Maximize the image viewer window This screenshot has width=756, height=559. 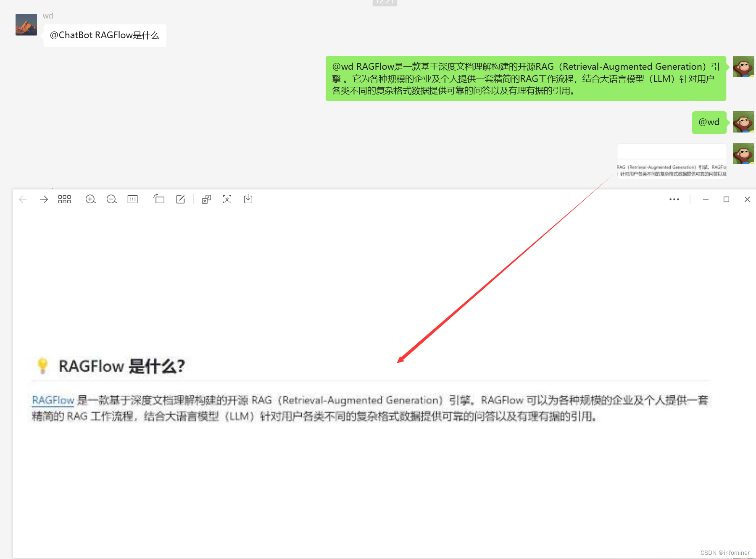click(726, 199)
